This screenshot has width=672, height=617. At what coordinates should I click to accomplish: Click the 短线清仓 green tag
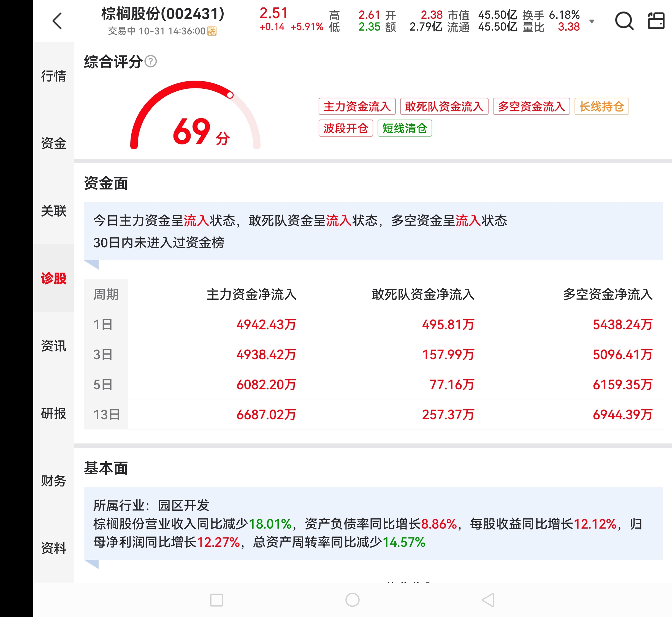tap(405, 128)
